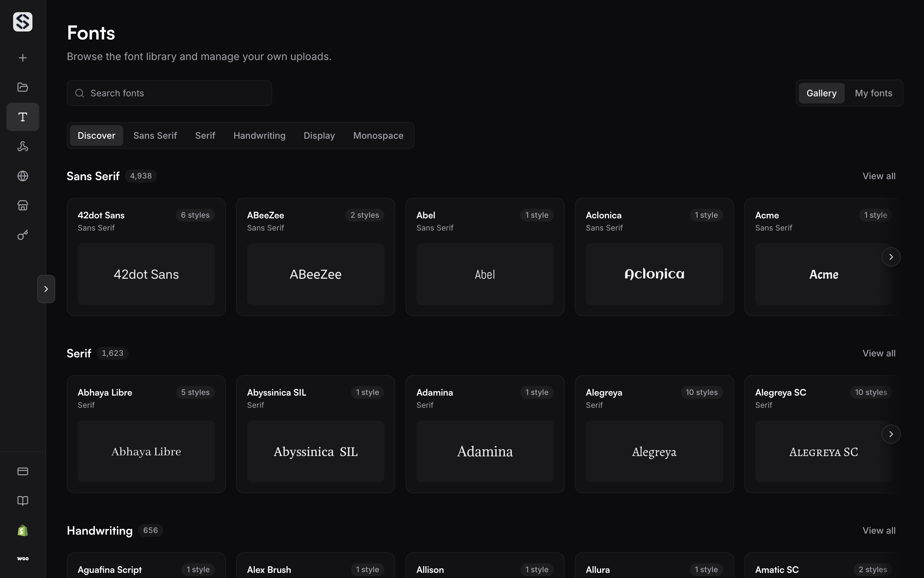The image size is (924, 578).
Task: Switch to Gallery view
Action: point(821,93)
